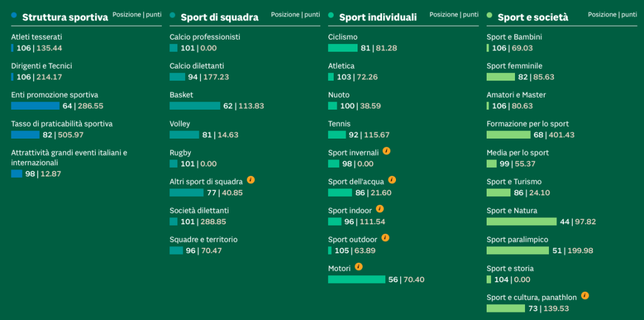Click info icon next to Altri sport di squadra

pos(251,180)
